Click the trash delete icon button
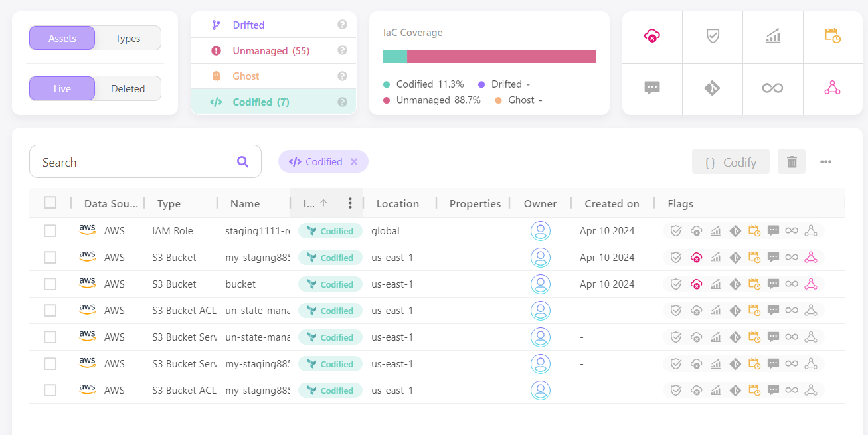Image resolution: width=868 pixels, height=435 pixels. 792,161
